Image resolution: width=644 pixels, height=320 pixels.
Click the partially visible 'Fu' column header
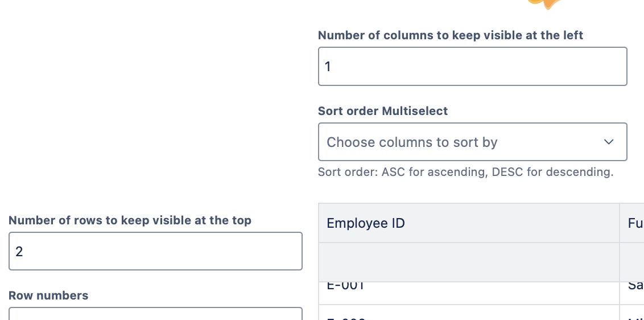coord(633,223)
